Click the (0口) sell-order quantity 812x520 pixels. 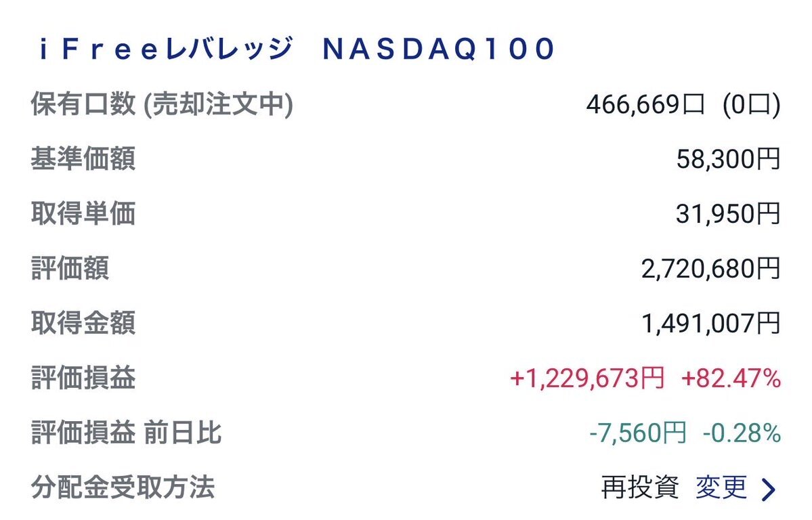[751, 105]
